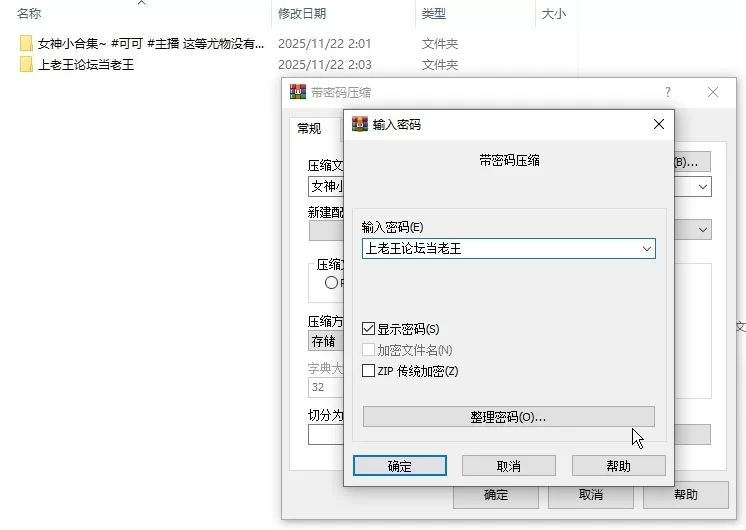
Task: Select folder 女神小合集~ #可可 #主播
Action: (151, 43)
